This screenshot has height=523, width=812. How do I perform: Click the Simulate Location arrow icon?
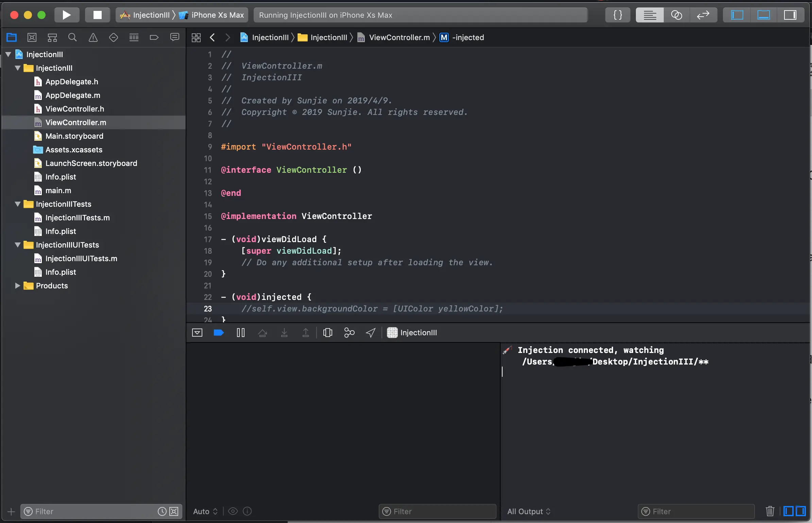pos(371,333)
